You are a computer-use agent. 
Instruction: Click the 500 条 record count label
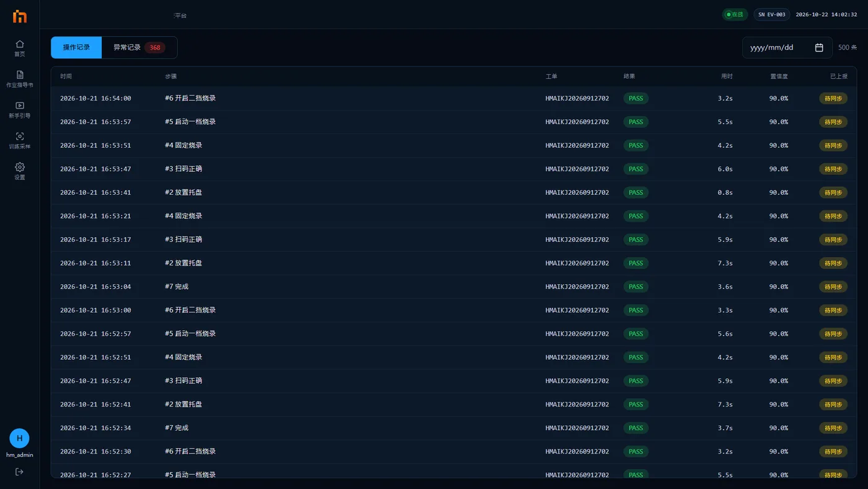pos(848,48)
